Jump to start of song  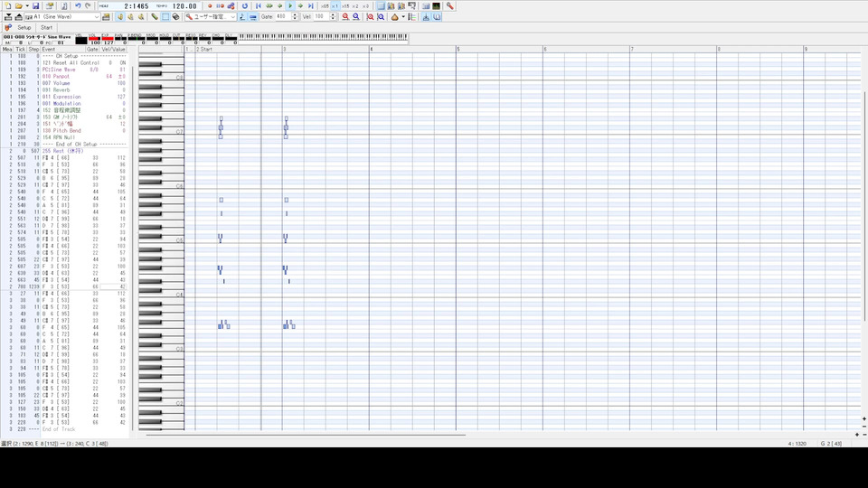pos(258,6)
